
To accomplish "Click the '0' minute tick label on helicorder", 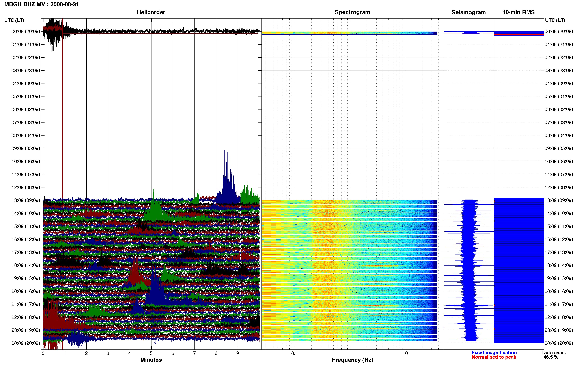I will pos(43,353).
